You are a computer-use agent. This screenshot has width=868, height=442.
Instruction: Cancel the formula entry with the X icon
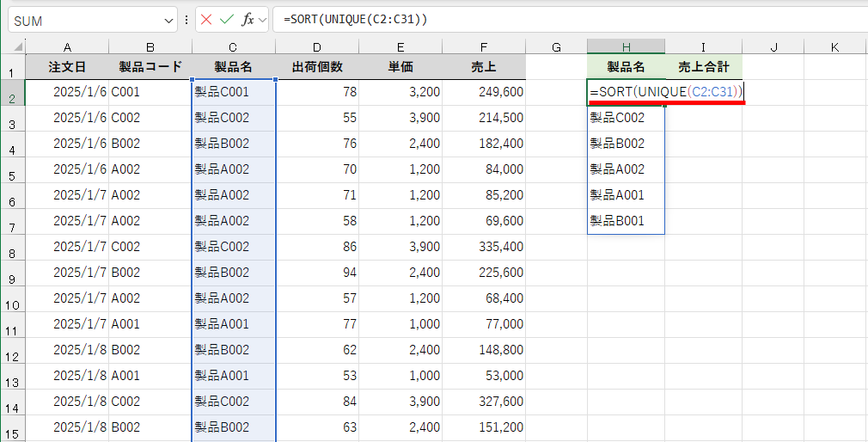pyautogui.click(x=206, y=20)
